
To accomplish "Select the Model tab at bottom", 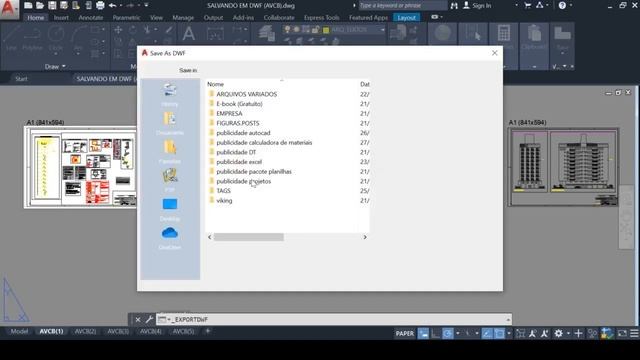I will click(x=19, y=331).
